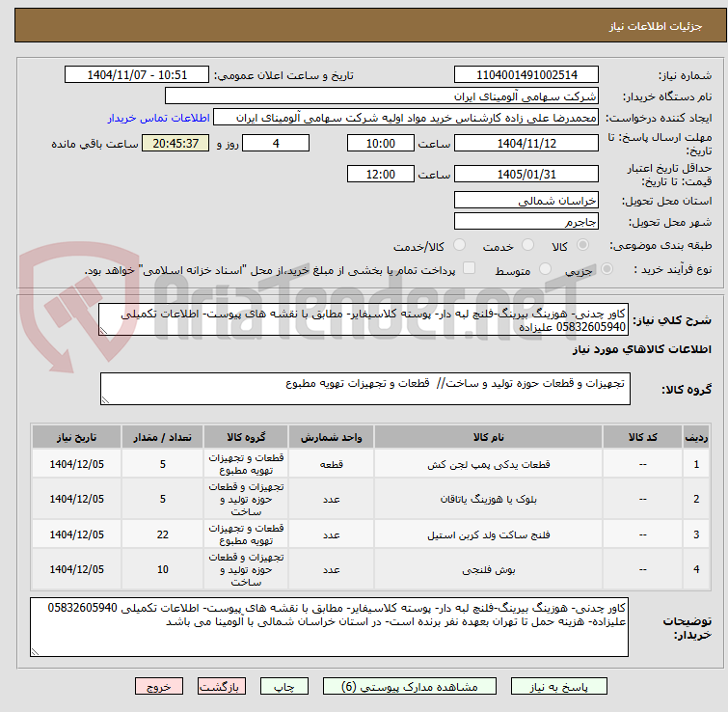Click the delivery city field جاجرم
This screenshot has width=728, height=712.
click(x=526, y=222)
